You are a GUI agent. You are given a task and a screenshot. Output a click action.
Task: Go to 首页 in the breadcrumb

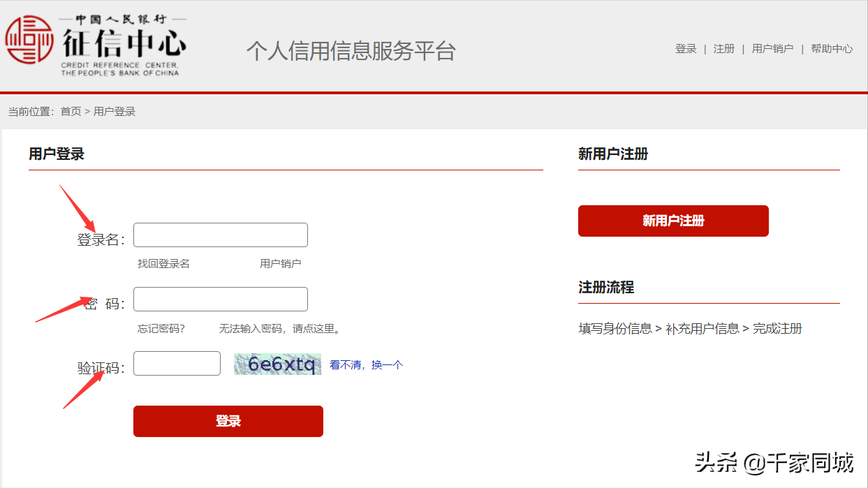(71, 111)
